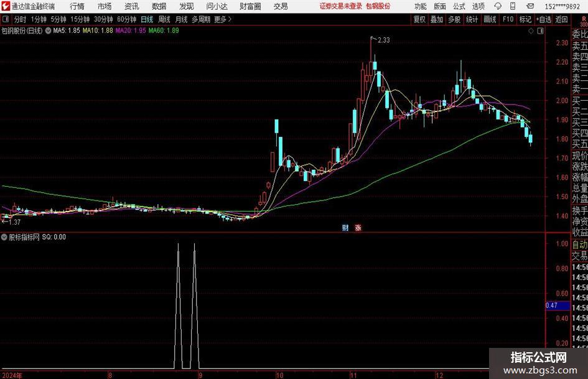
Task: Open the 功能 menu
Action: point(421,6)
